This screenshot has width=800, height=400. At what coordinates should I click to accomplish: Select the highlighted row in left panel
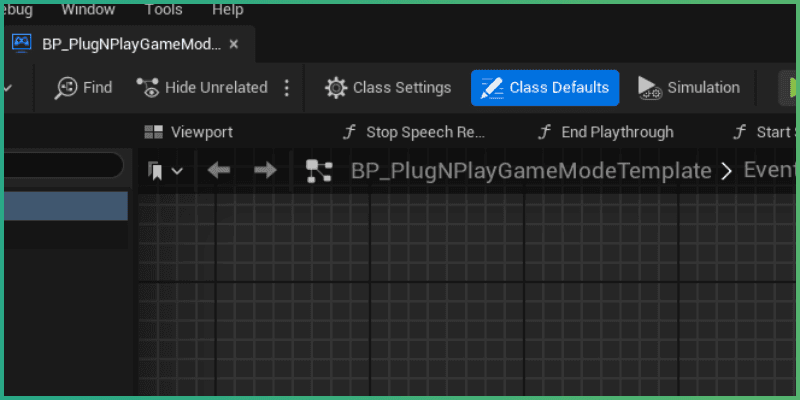pos(66,206)
